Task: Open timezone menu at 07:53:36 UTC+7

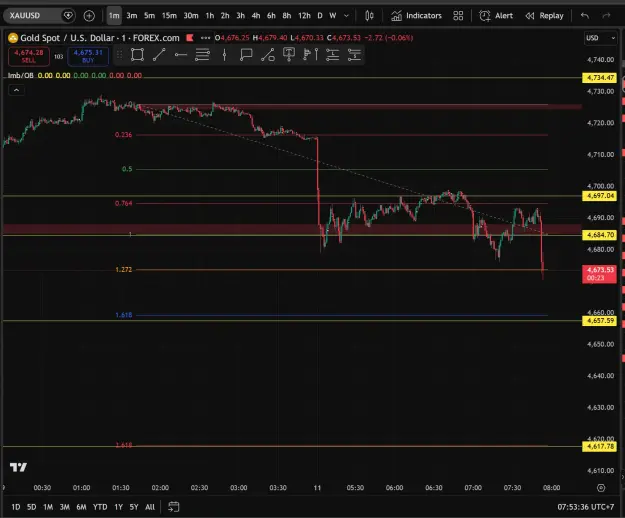Action: (586, 507)
